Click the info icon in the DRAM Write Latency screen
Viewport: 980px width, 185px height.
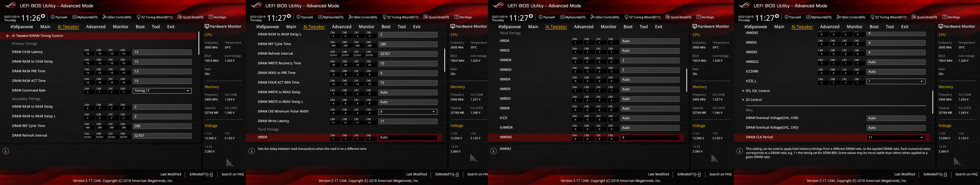[251, 151]
